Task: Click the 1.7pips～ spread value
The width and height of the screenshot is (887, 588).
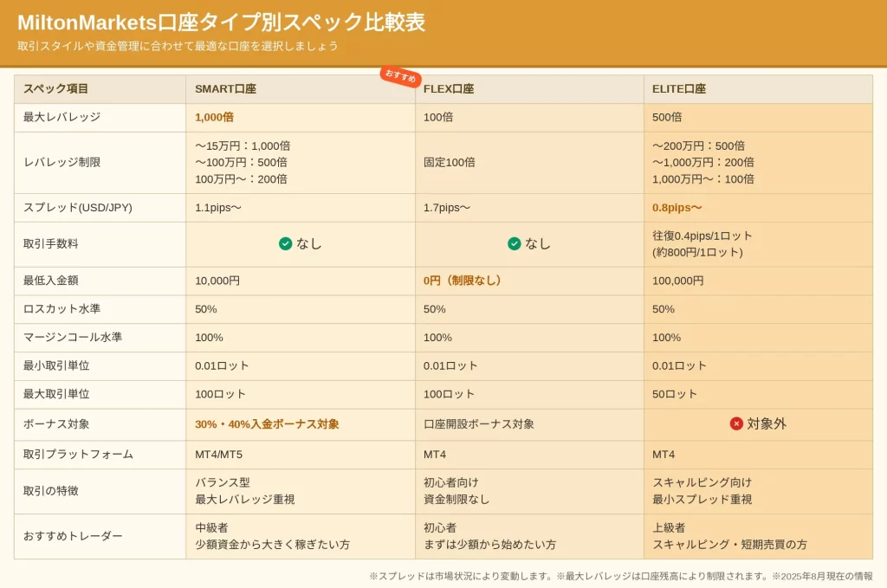Action: [447, 208]
